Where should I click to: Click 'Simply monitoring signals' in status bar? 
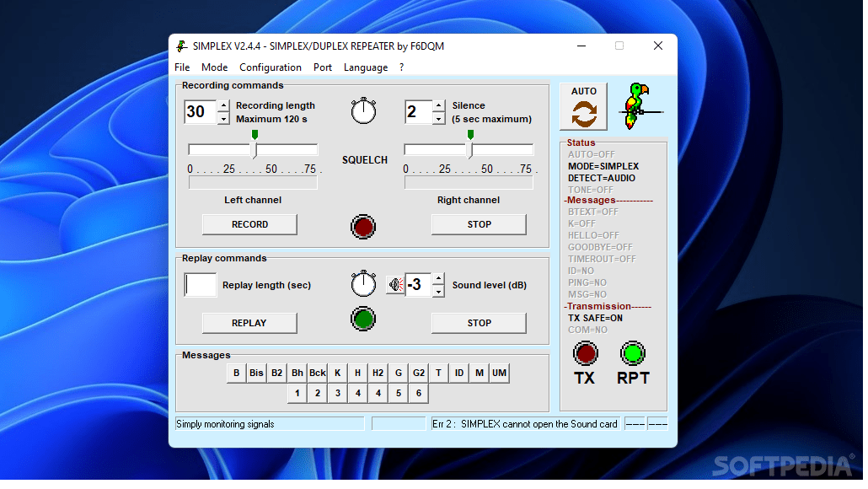tap(225, 424)
